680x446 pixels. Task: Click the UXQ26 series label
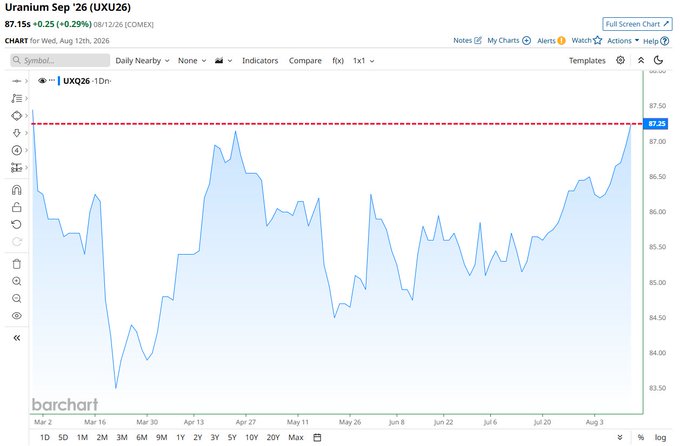(x=76, y=81)
